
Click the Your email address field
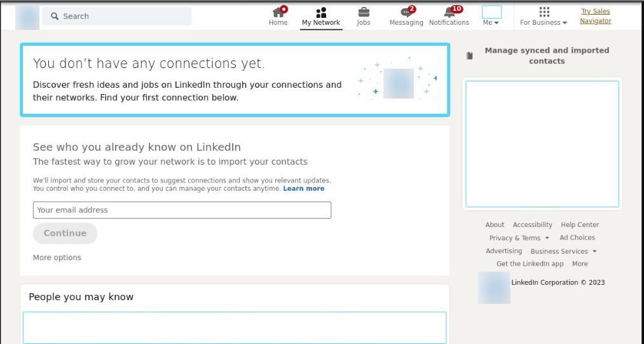click(182, 210)
